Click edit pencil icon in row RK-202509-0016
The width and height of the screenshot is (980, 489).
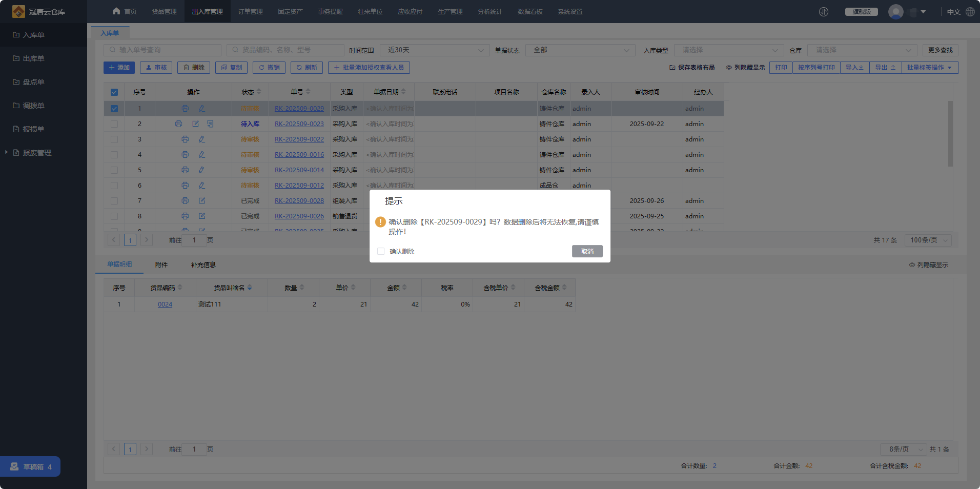coord(202,155)
